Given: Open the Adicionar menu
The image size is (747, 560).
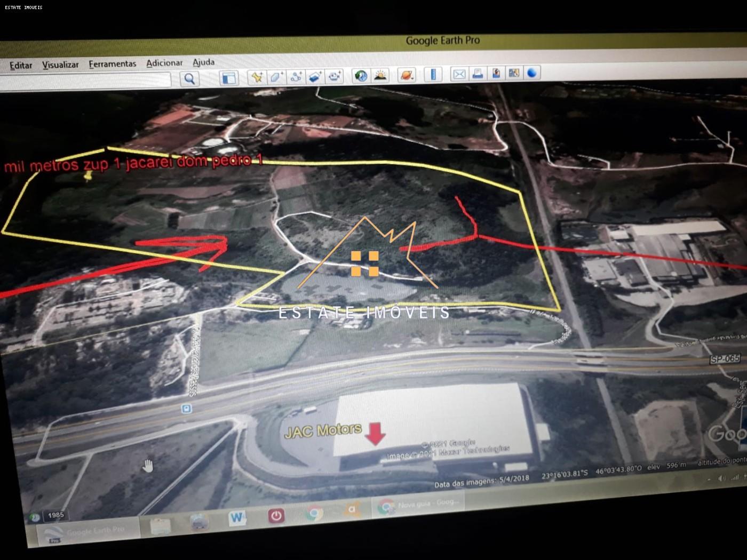Looking at the screenshot, I should pyautogui.click(x=164, y=63).
